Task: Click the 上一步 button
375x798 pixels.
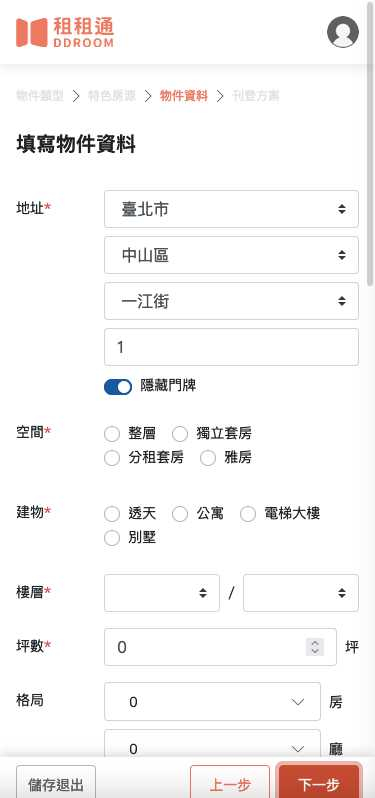Action: click(x=230, y=784)
